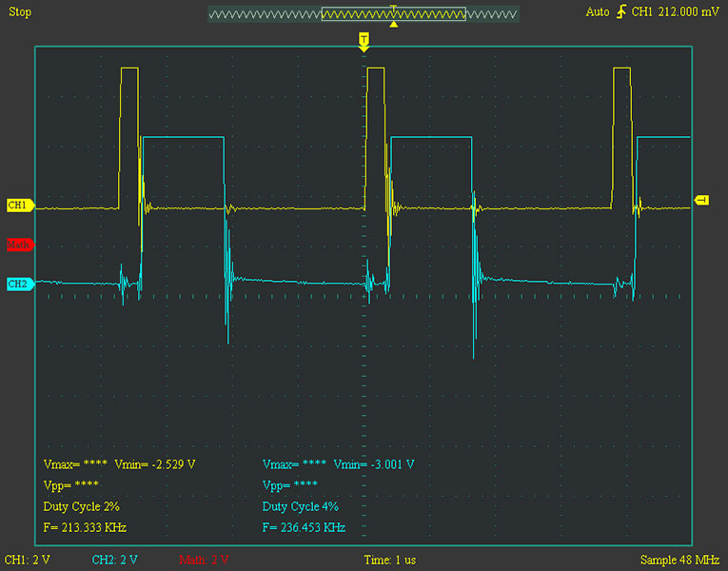The image size is (728, 571).
Task: Click the CH1 channel marker on left edge
Action: pos(20,206)
